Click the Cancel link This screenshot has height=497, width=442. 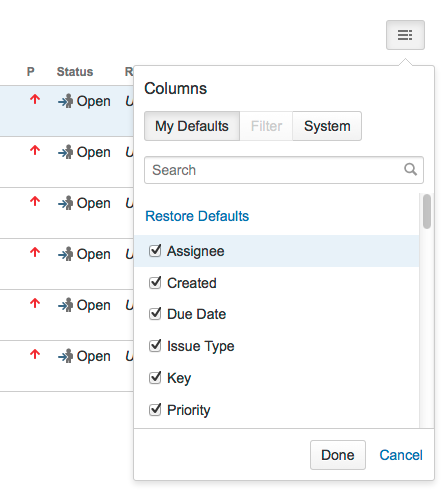(x=401, y=455)
